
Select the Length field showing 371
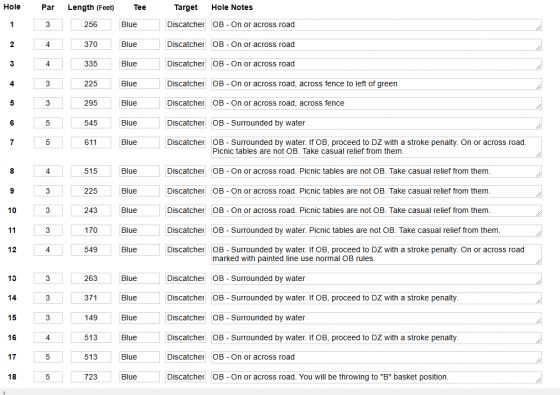(x=91, y=298)
